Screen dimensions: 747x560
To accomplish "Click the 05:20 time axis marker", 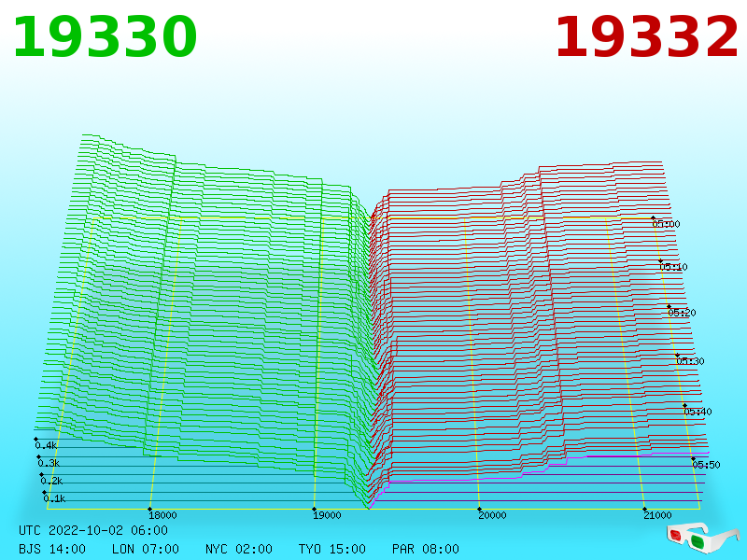I will pos(682,313).
